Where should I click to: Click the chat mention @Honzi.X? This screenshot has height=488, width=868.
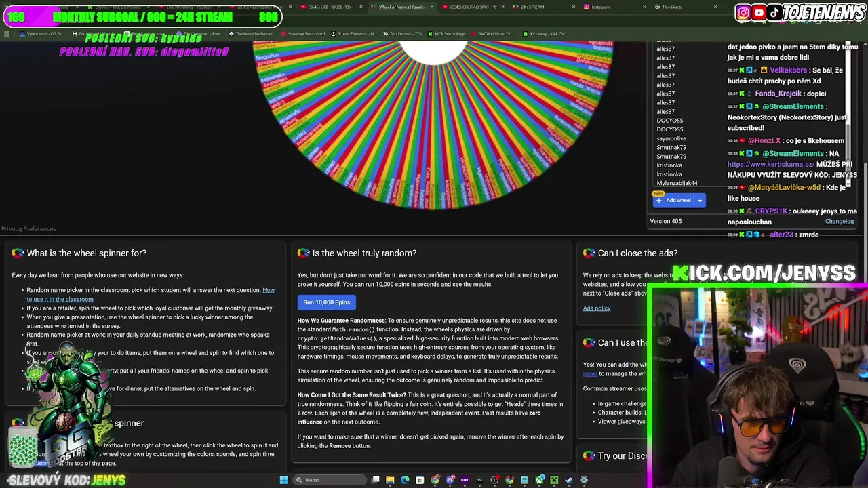[x=764, y=140]
